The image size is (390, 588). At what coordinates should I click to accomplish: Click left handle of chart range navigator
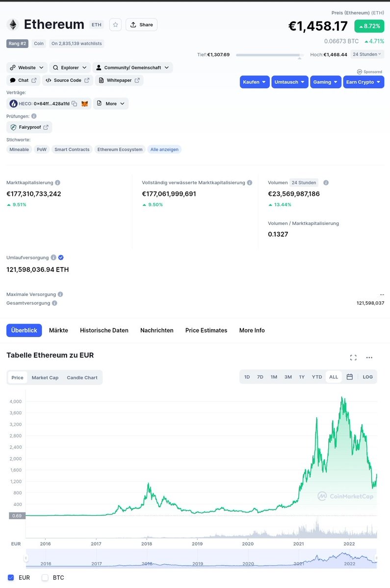pyautogui.click(x=27, y=559)
